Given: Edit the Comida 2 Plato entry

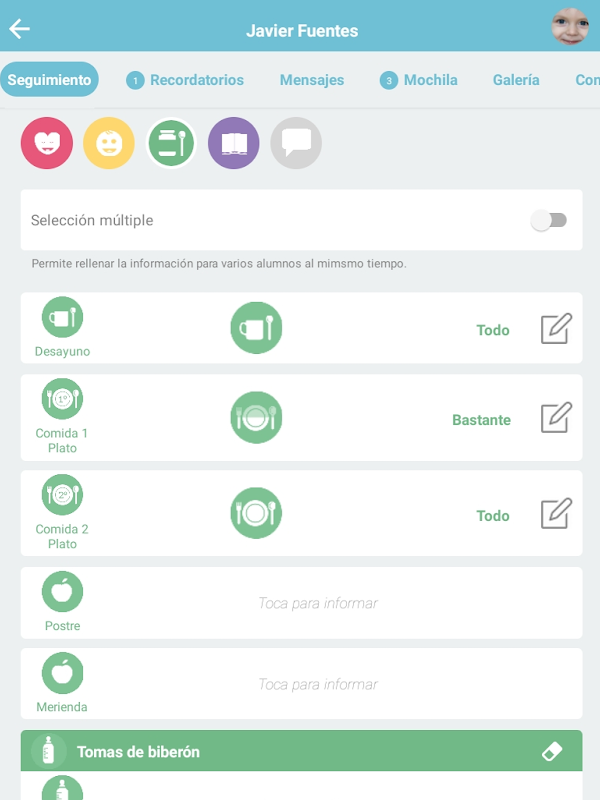Looking at the screenshot, I should point(556,513).
